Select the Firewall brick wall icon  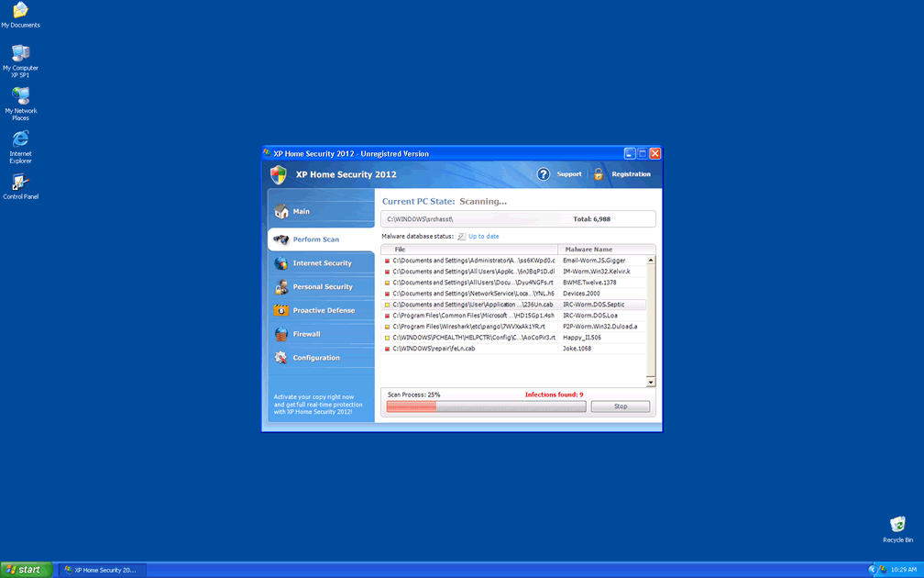coord(280,334)
